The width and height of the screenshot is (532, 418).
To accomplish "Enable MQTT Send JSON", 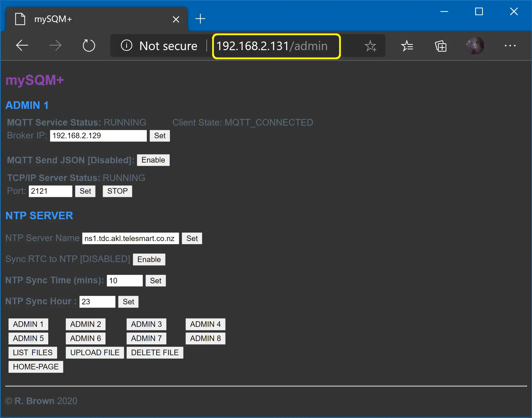I will coord(153,160).
